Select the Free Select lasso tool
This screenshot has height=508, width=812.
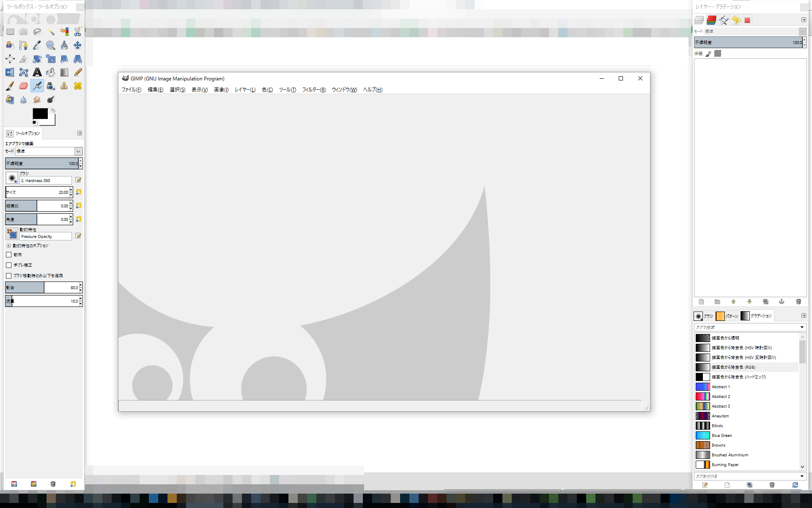pyautogui.click(x=37, y=32)
